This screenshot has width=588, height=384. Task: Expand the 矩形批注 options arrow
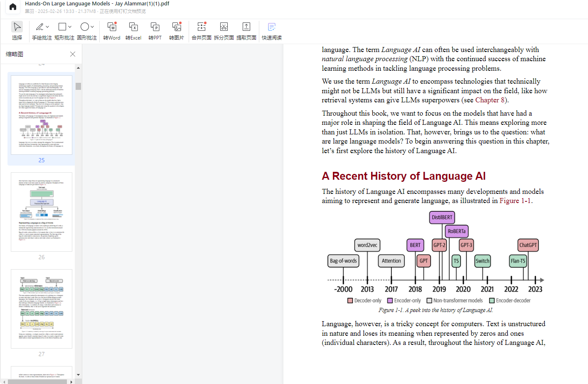pos(70,27)
